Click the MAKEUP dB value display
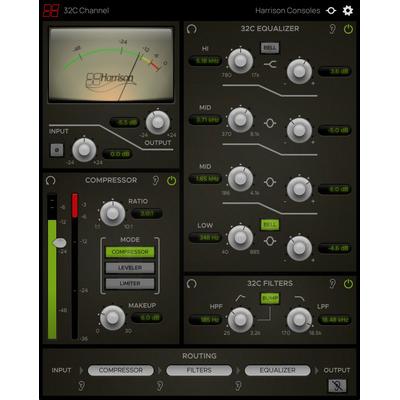Screen dimensions: 400x400 [x=147, y=317]
